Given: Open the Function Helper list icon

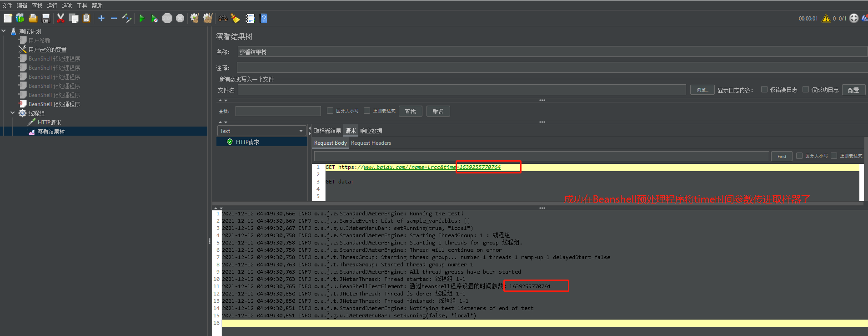Looking at the screenshot, I should click(250, 18).
